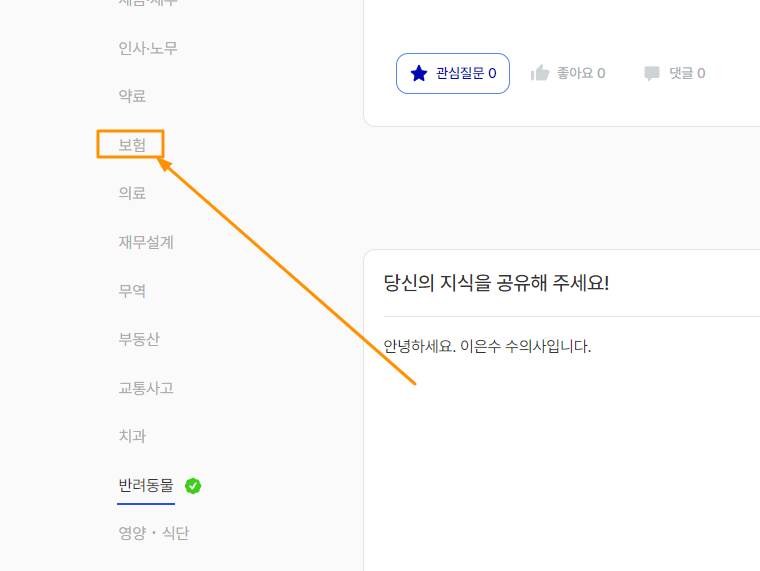Open comments via 댓글 0 label
This screenshot has width=760, height=571.
click(x=687, y=73)
